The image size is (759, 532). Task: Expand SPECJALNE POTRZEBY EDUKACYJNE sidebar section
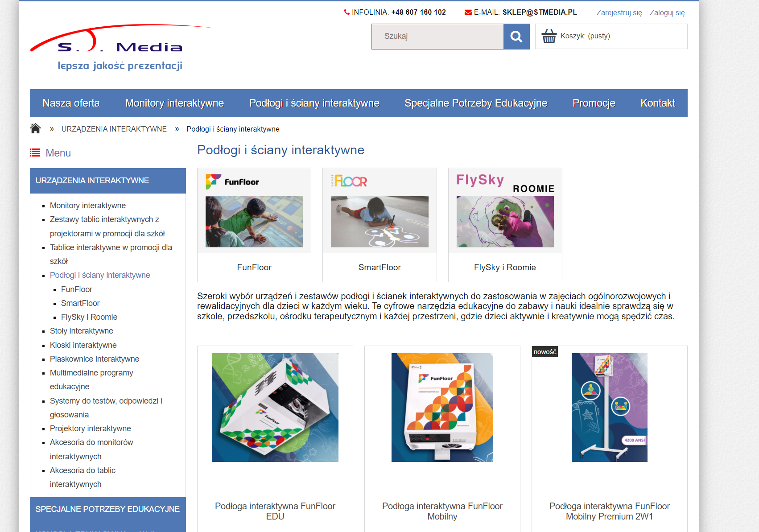point(108,509)
